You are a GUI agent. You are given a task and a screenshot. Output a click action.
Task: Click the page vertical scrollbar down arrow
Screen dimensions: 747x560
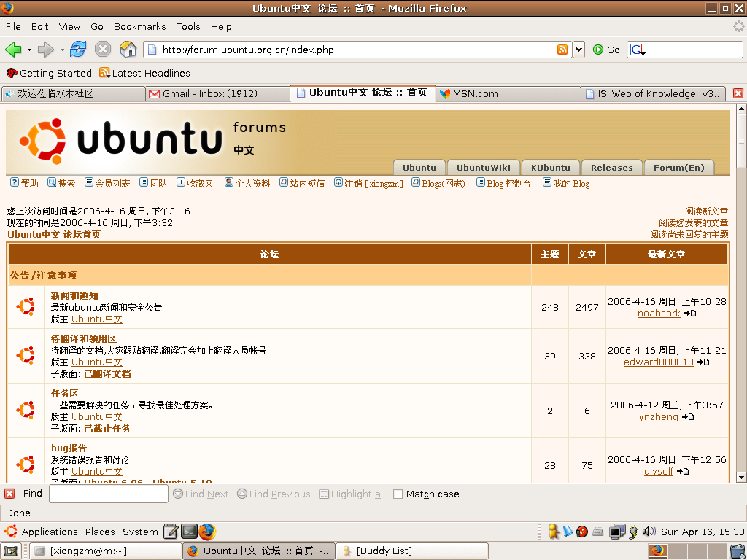coord(741,477)
